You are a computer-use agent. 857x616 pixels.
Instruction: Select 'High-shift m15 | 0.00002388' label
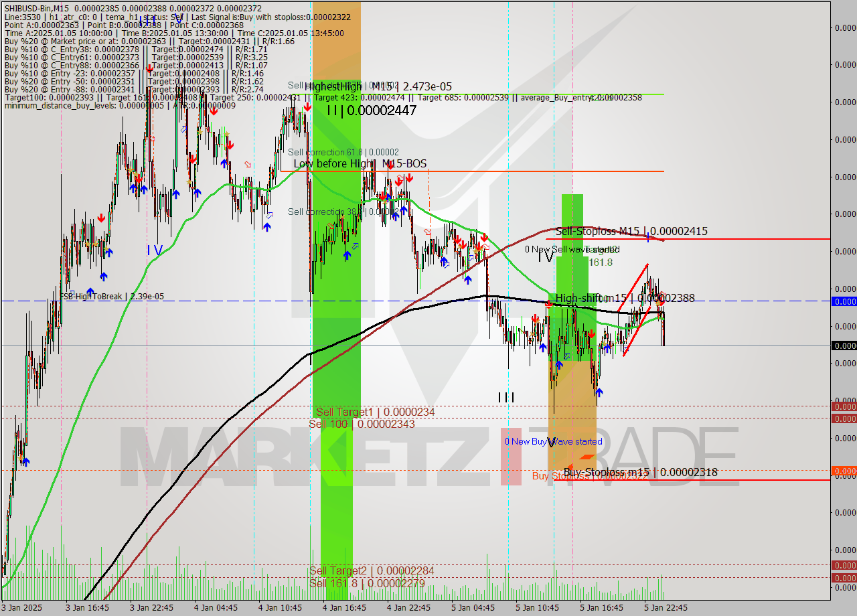click(625, 298)
